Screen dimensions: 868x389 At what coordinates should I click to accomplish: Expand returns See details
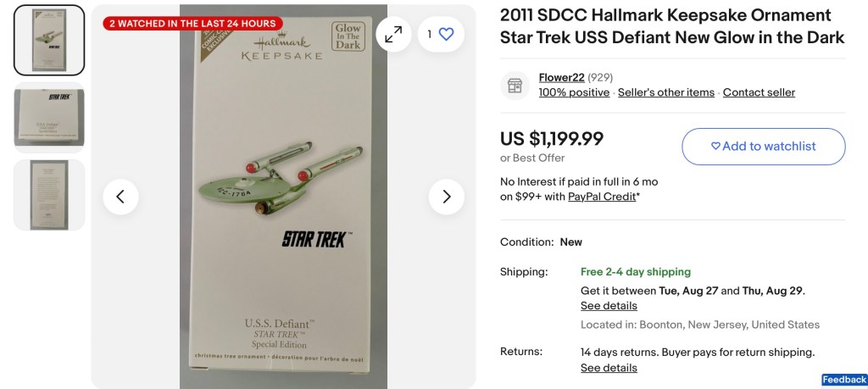point(609,368)
